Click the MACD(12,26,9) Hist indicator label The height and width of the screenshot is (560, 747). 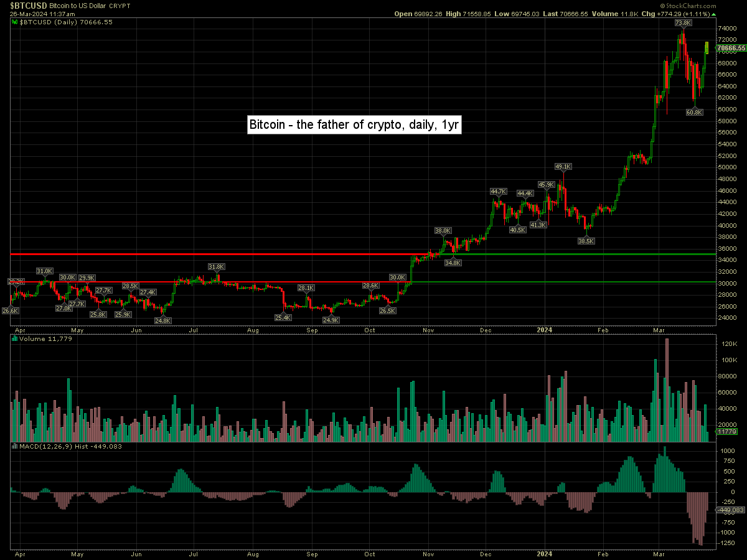click(55, 447)
